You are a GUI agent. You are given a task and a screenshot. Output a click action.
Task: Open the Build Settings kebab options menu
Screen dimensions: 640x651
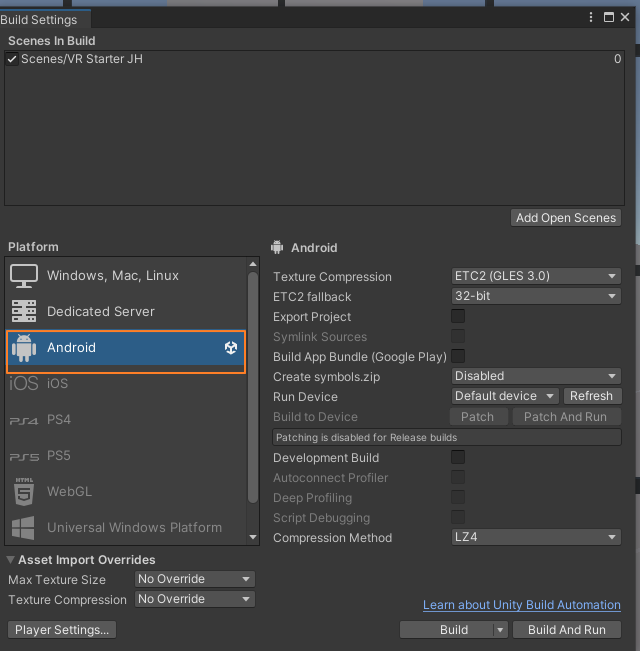(591, 17)
